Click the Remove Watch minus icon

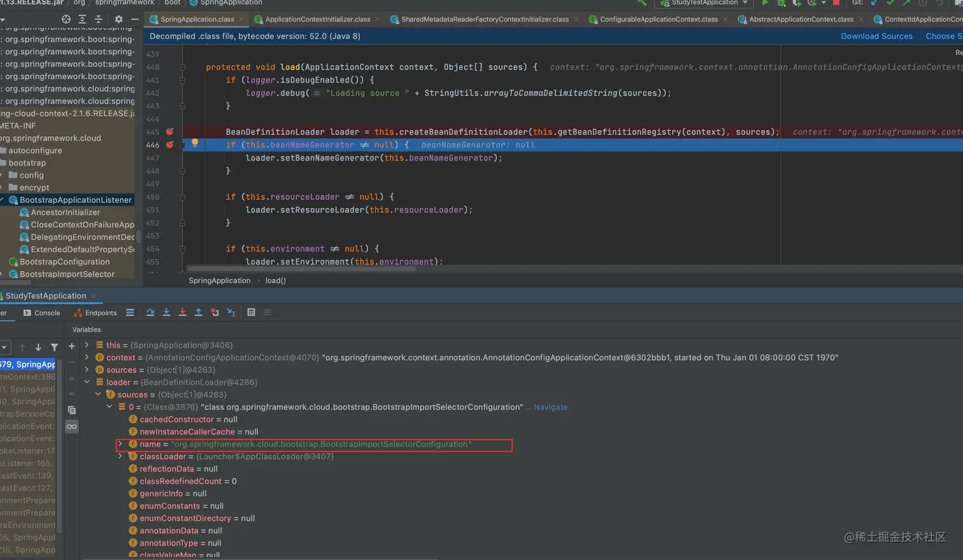[72, 363]
